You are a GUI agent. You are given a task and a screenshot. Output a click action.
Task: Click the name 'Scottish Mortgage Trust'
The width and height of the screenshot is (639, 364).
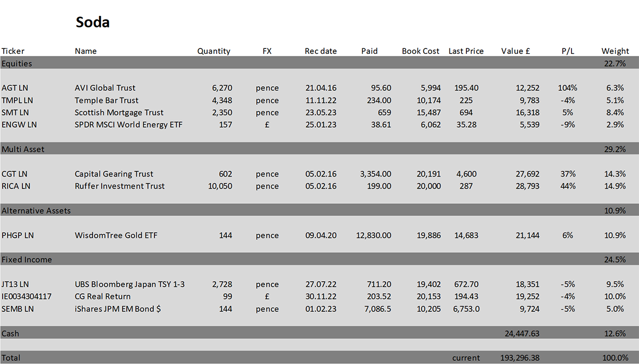(x=119, y=113)
